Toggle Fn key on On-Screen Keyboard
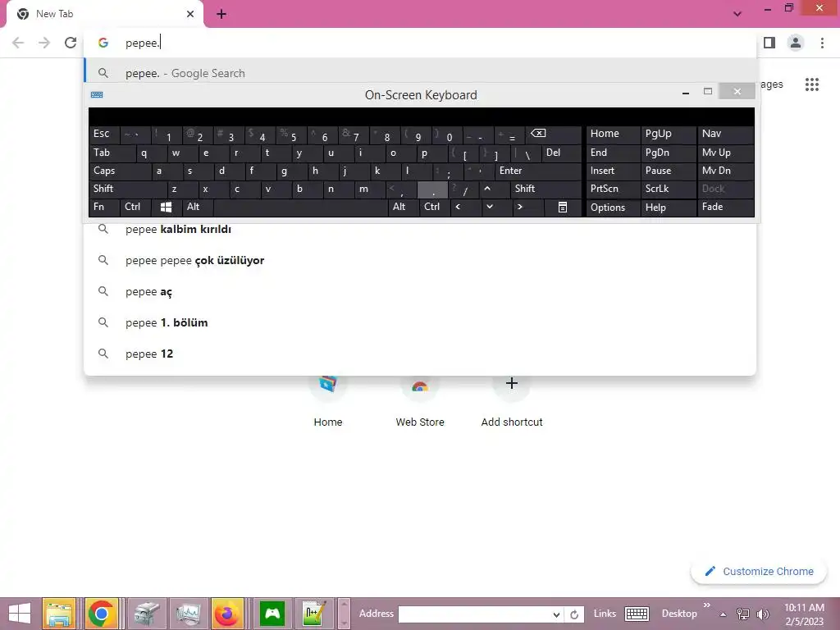The height and width of the screenshot is (630, 840). [x=104, y=207]
